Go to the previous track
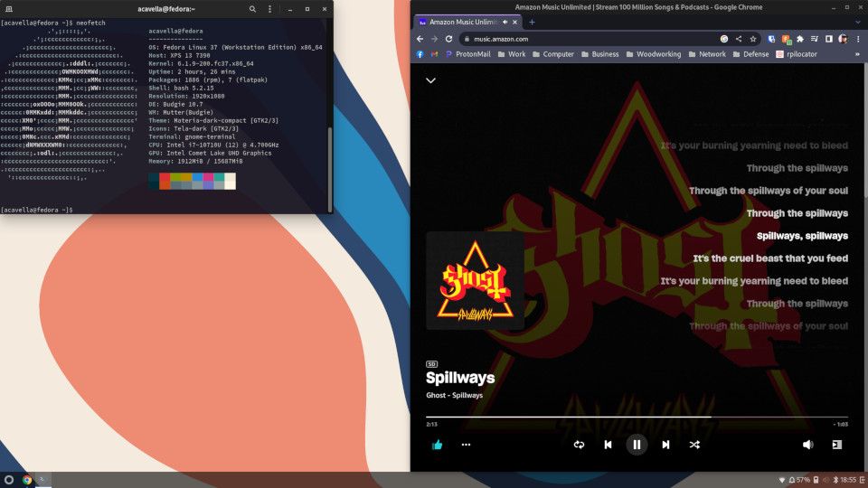 [608, 445]
